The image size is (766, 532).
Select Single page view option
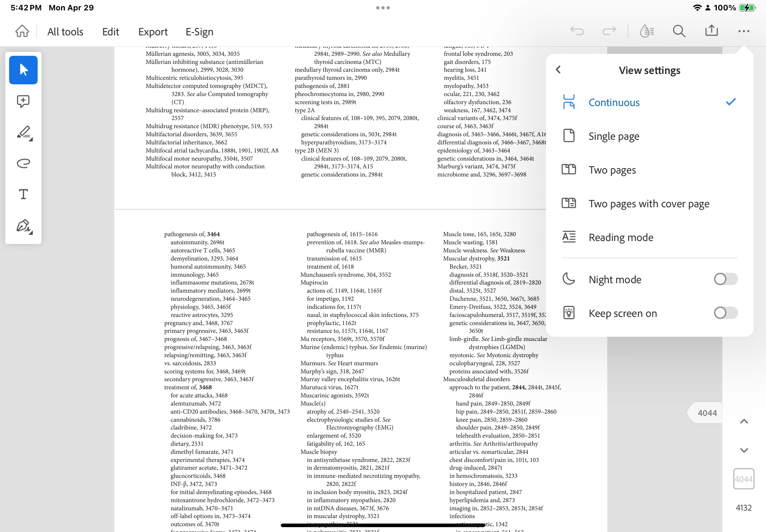pyautogui.click(x=613, y=136)
